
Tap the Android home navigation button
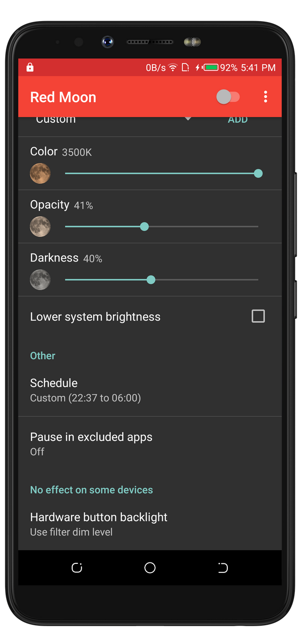[150, 568]
